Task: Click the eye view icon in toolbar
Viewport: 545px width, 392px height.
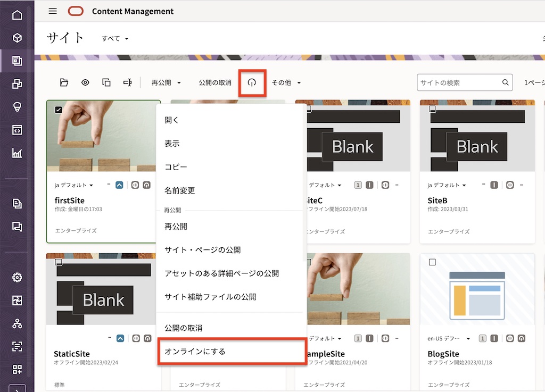Action: click(85, 82)
